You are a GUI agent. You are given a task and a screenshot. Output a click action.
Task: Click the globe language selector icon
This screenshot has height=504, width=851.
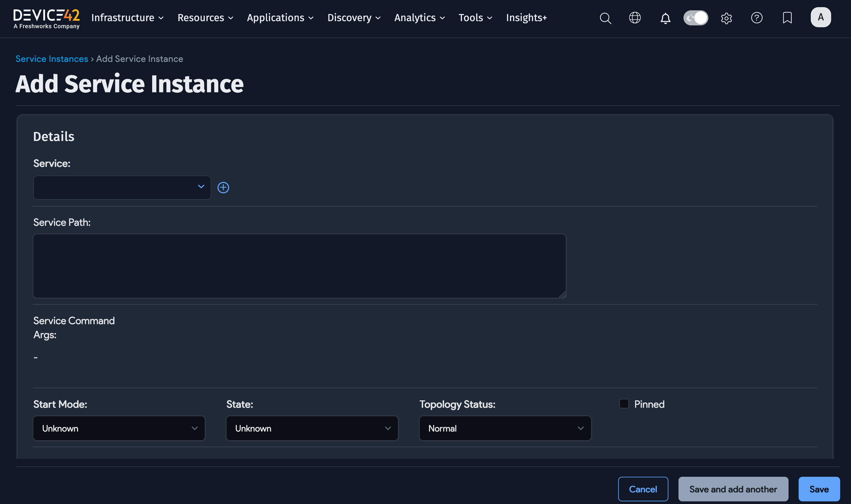click(x=635, y=18)
